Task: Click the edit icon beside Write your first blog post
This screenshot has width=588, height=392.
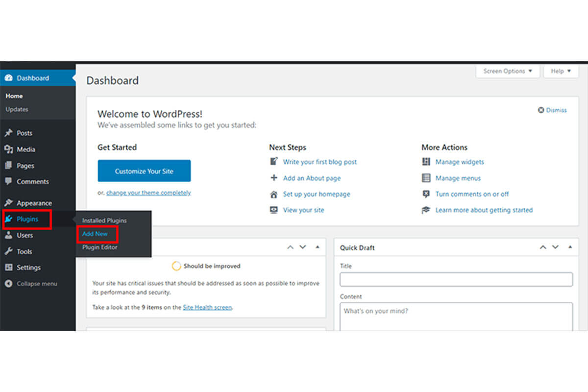Action: tap(274, 162)
